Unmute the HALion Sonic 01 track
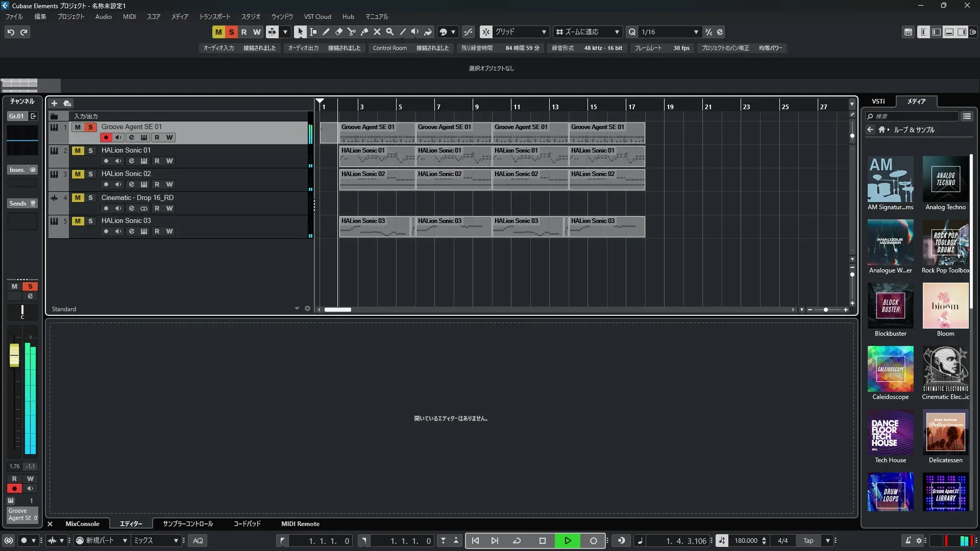Viewport: 980px width, 551px height. point(78,151)
